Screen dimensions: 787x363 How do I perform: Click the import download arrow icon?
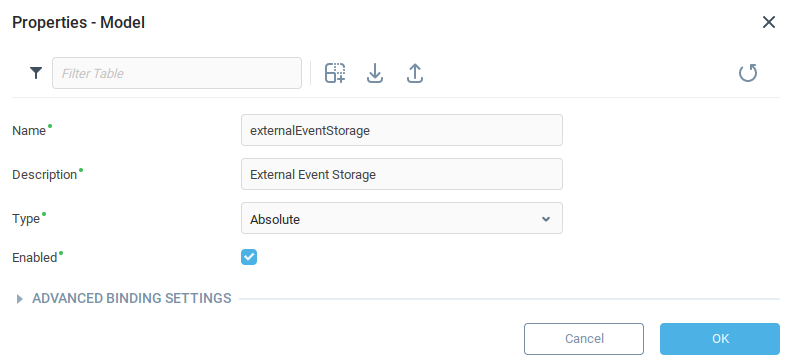375,73
